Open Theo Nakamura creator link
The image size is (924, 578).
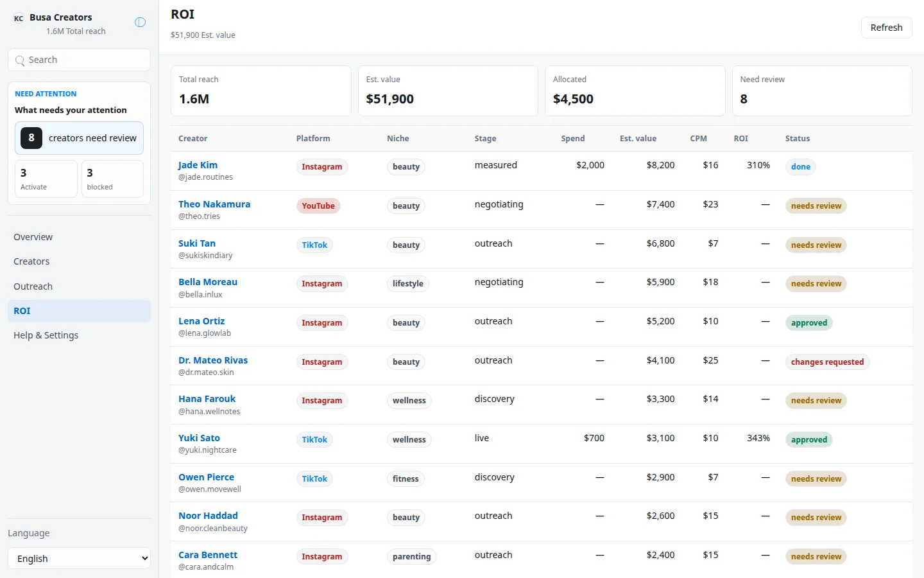point(214,204)
